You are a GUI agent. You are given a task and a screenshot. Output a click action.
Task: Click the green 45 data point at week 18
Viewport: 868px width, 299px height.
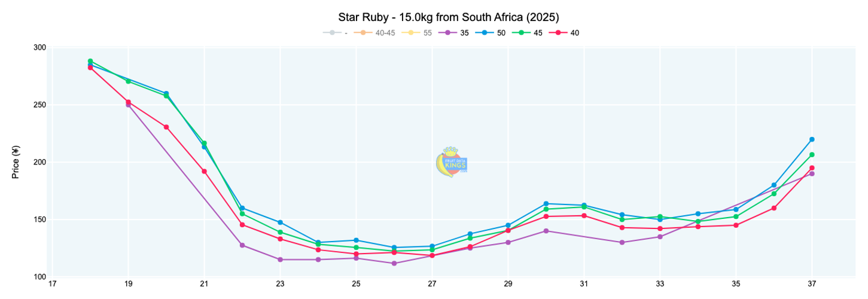(90, 61)
